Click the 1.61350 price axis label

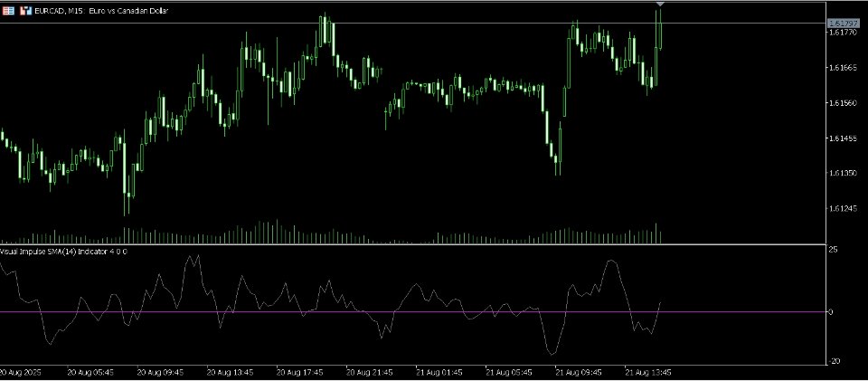842,174
